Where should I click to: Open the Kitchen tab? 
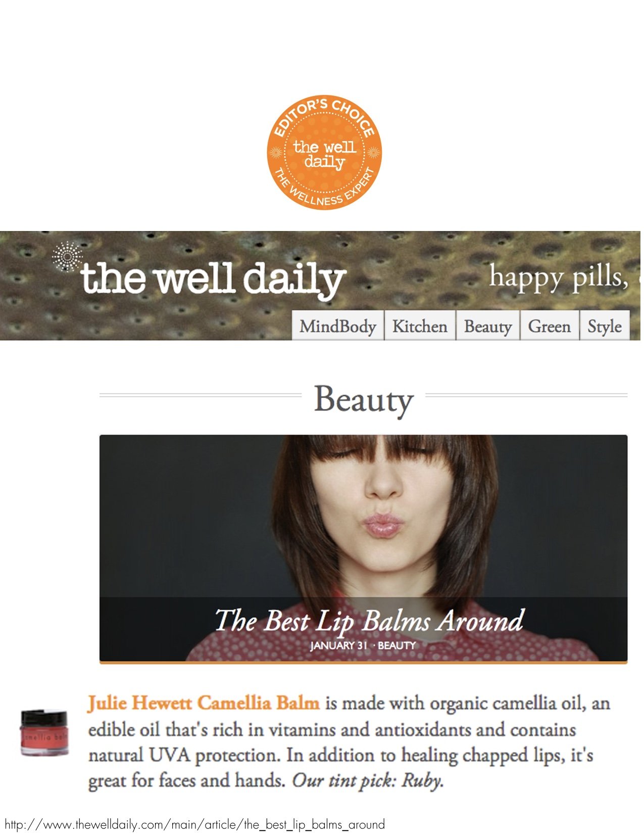pyautogui.click(x=420, y=326)
